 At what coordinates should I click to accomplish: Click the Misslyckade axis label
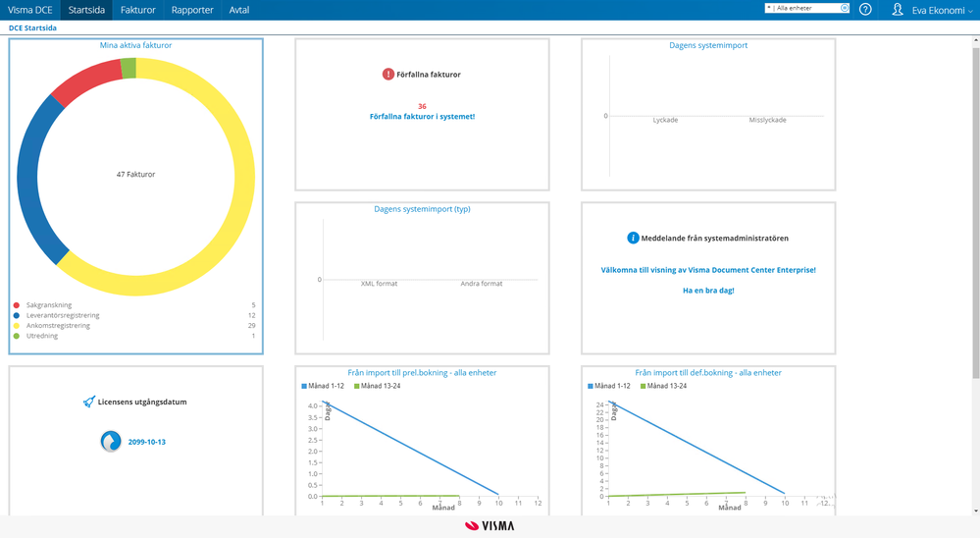point(767,120)
